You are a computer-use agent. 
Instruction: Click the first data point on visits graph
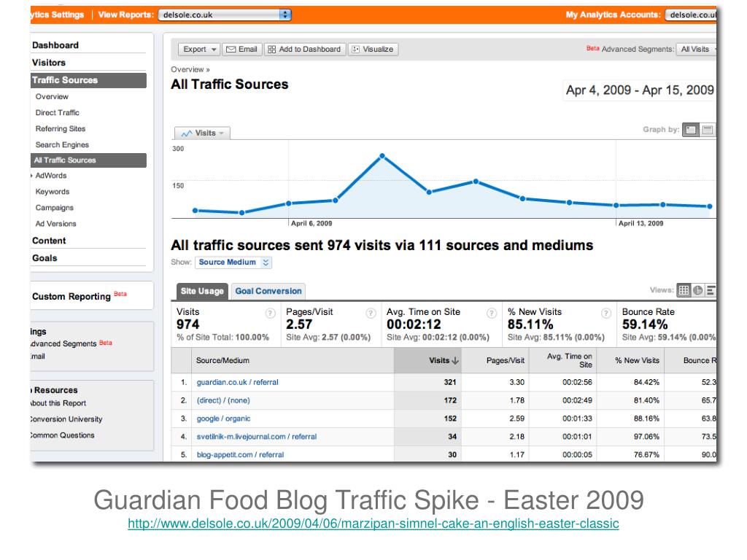click(195, 211)
